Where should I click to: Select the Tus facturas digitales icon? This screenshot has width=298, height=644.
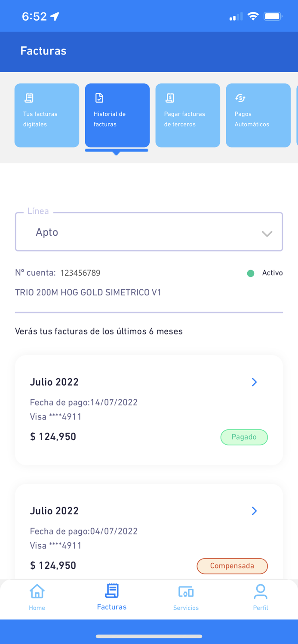coord(29,97)
